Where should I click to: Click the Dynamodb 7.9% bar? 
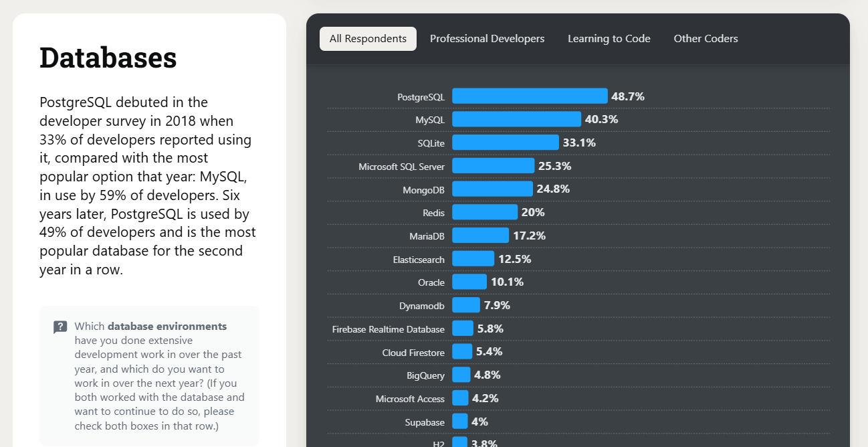465,305
